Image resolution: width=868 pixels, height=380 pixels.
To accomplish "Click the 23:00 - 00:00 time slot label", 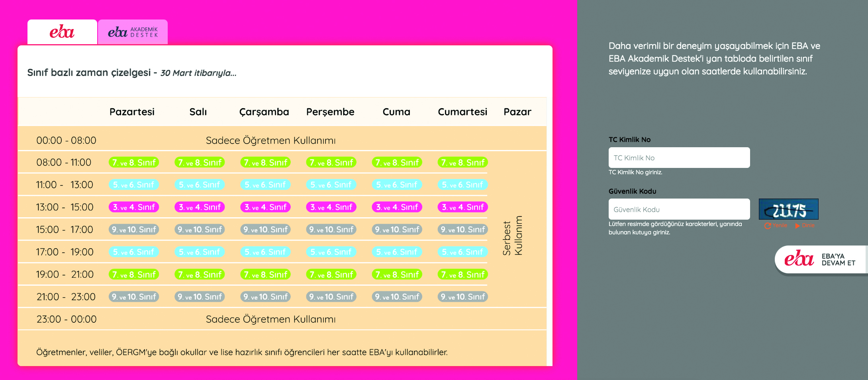I will pos(67,319).
